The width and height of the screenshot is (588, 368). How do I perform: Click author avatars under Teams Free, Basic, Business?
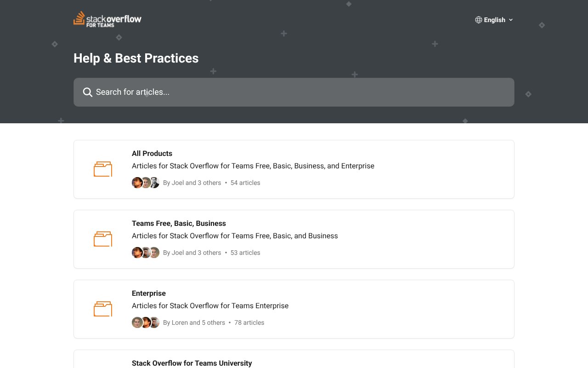coord(146,253)
